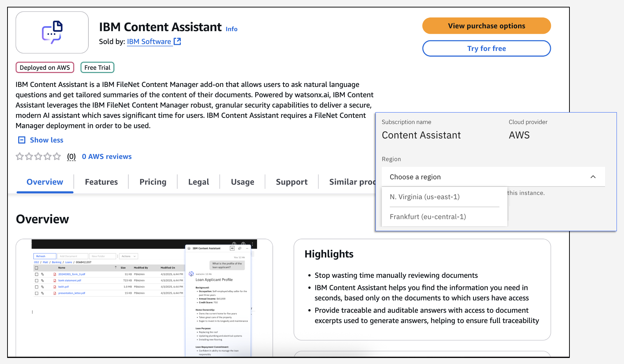Click the sort arrow in the Name column

[x=116, y=267]
